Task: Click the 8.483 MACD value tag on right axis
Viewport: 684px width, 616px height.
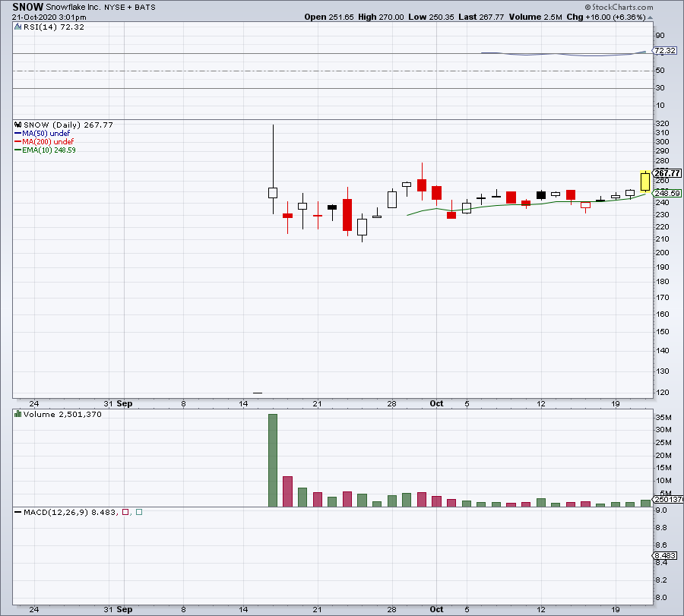Action: pos(665,555)
